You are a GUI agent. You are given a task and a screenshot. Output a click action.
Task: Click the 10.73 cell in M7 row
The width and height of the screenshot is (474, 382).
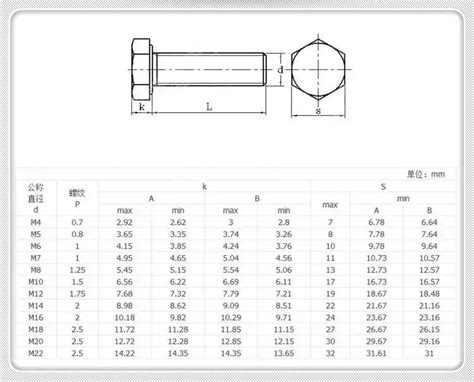pyautogui.click(x=377, y=258)
